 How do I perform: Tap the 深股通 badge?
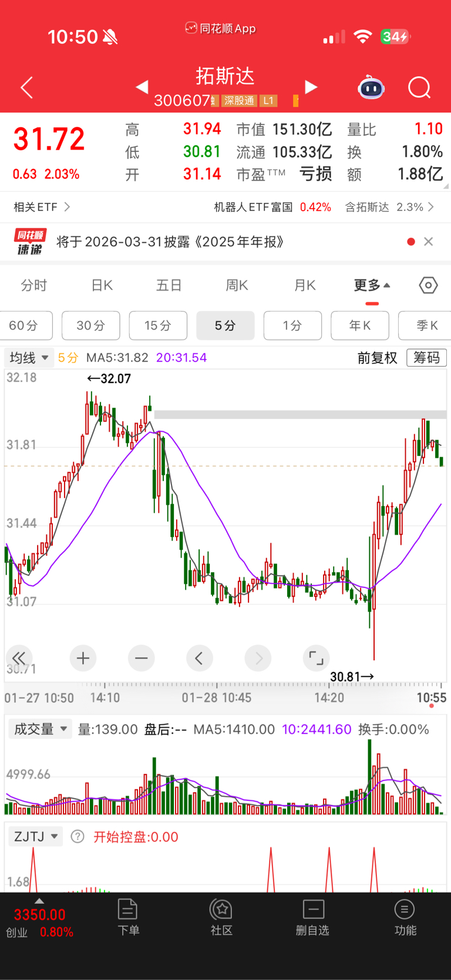point(239,101)
